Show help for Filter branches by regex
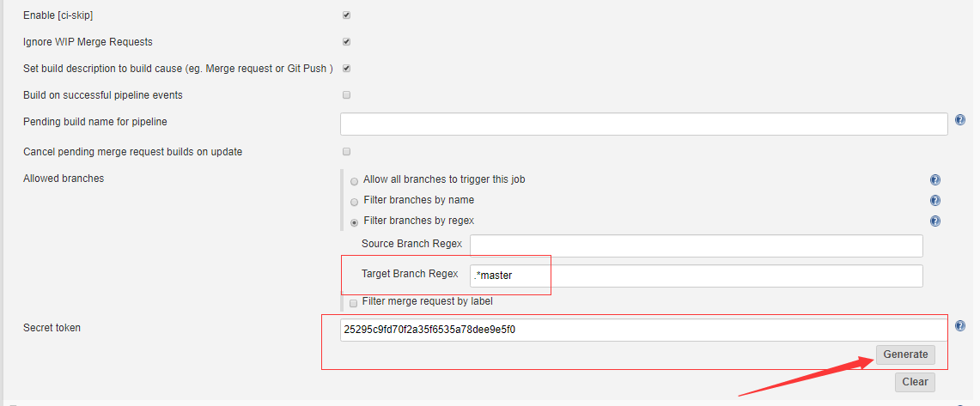 [x=934, y=221]
